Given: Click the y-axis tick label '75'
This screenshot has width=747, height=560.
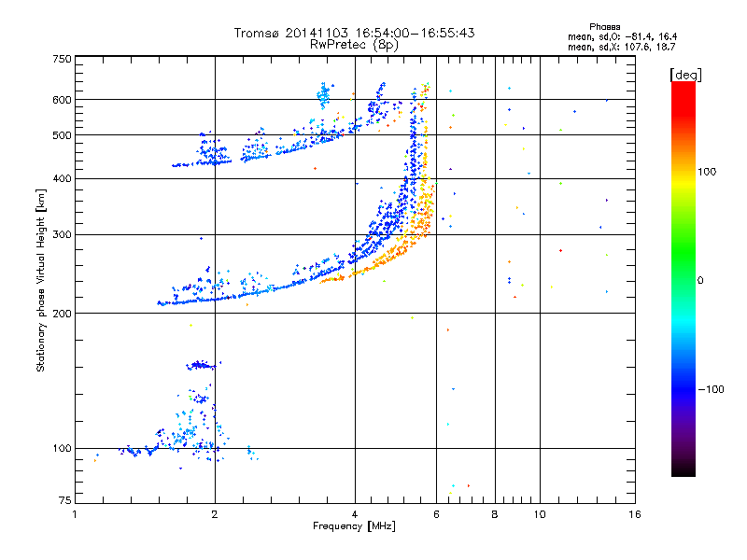Looking at the screenshot, I should click(x=65, y=500).
